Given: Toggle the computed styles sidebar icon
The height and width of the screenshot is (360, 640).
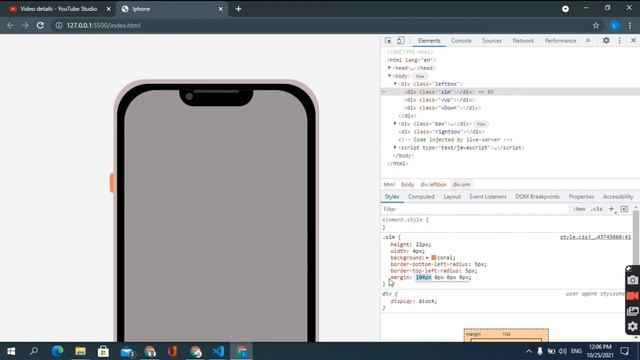Looking at the screenshot, I should [624, 209].
